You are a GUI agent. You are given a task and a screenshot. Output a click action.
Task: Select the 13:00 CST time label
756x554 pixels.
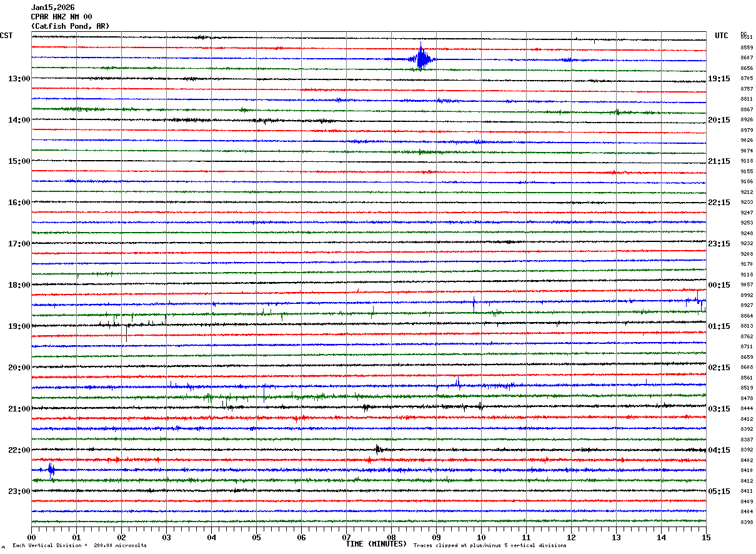[19, 79]
